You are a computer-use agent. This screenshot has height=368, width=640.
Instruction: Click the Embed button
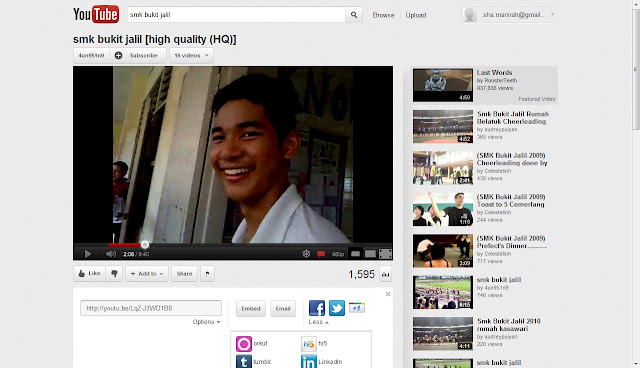point(251,308)
